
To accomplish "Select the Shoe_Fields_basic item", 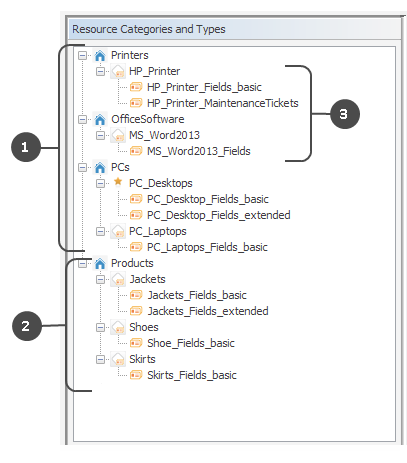I will click(x=191, y=343).
